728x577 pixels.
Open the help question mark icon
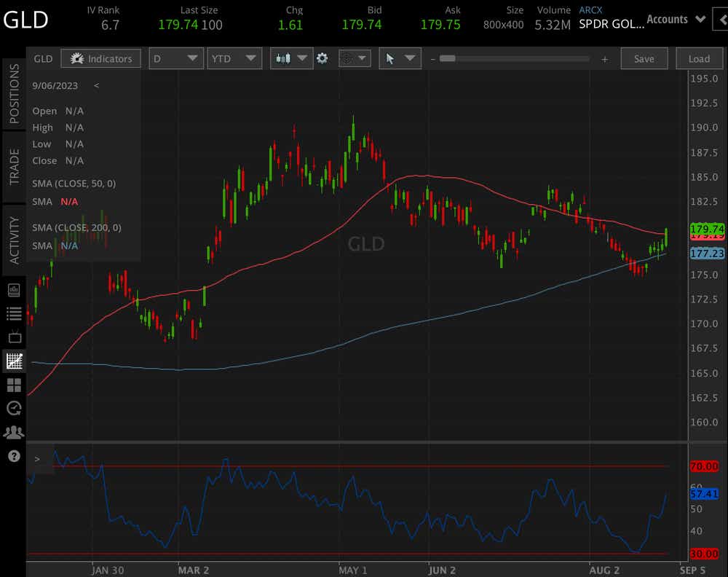click(15, 456)
